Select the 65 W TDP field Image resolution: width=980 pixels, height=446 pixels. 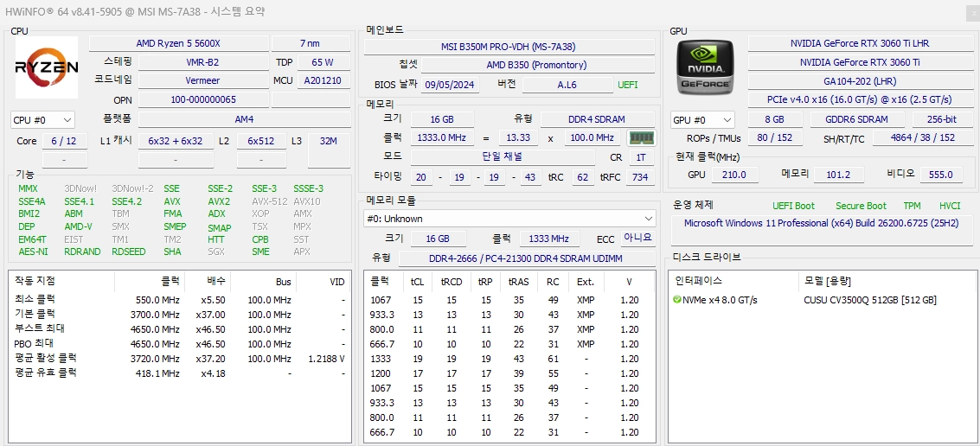click(323, 62)
